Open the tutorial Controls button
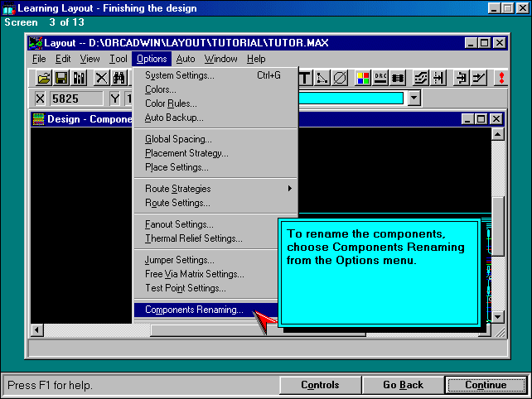 [319, 385]
